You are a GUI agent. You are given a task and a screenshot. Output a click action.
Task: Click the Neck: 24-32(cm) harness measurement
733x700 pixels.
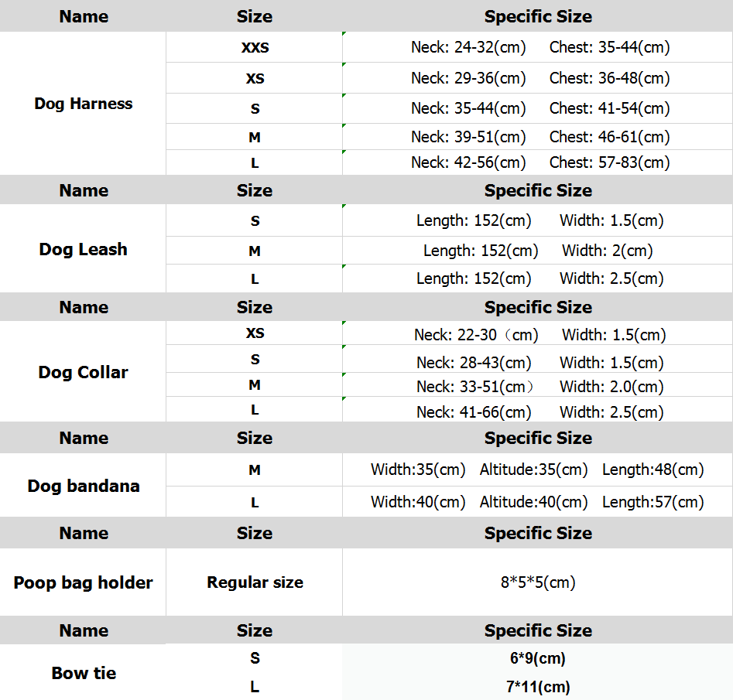pos(468,47)
